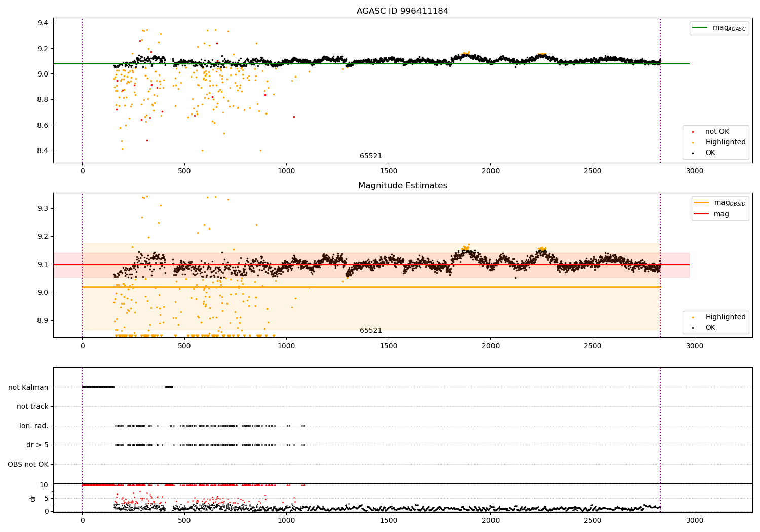Viewport: 760px width, 532px height.
Task: Click the 8.9 y-axis tick label
Action: pos(43,320)
